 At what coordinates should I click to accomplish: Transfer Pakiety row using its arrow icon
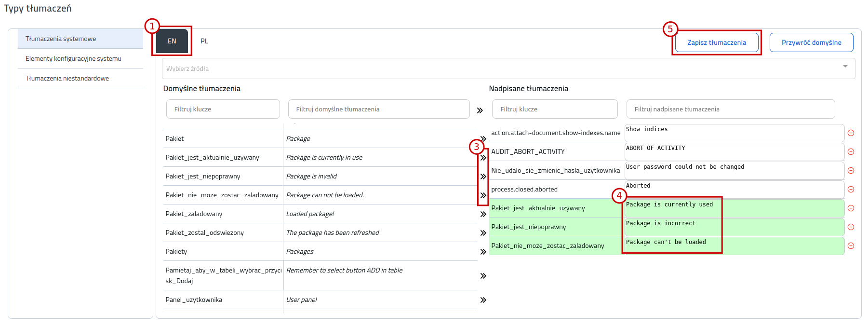click(483, 252)
